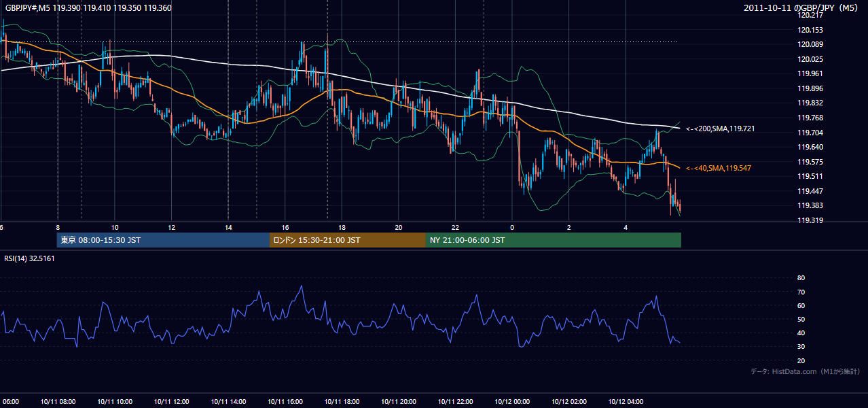Click the bottom time label 10/11 08:00
The image size is (868, 408).
click(58, 402)
